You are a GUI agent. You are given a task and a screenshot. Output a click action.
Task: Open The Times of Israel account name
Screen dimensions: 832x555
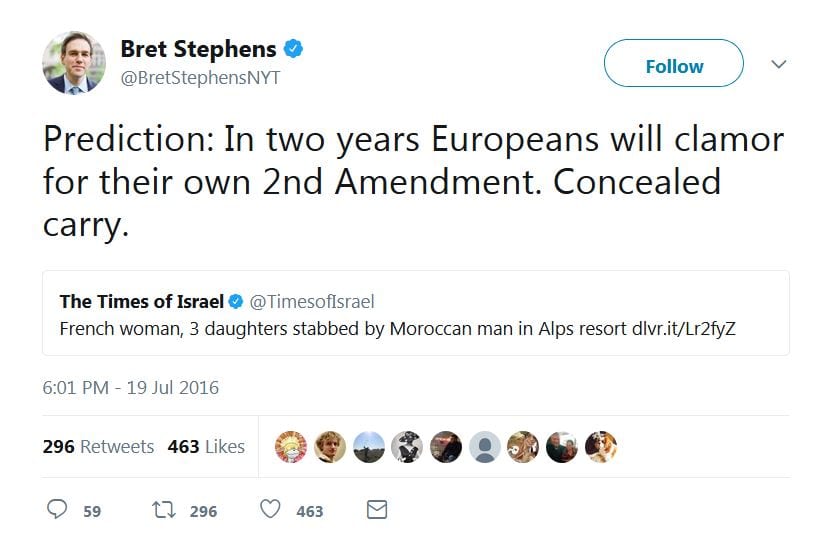click(141, 301)
